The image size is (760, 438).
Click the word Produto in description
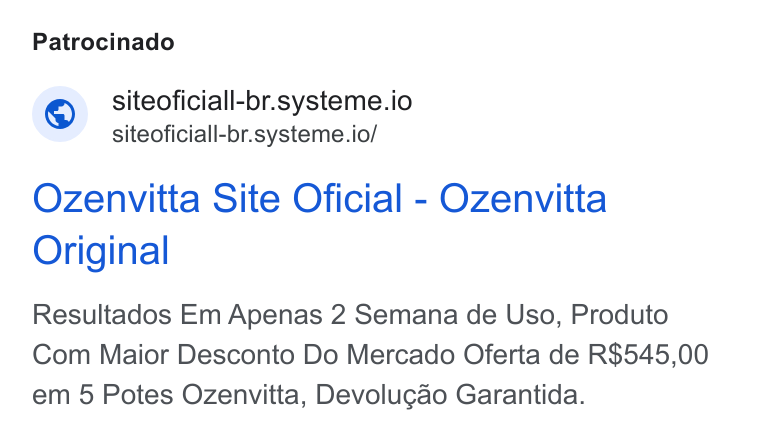(619, 315)
